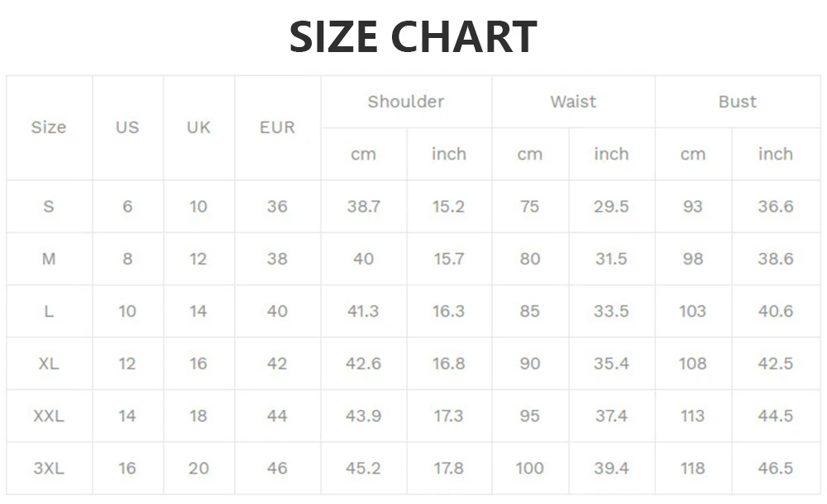Click the 108 bust cm value
The height and width of the screenshot is (504, 827).
[x=693, y=364]
